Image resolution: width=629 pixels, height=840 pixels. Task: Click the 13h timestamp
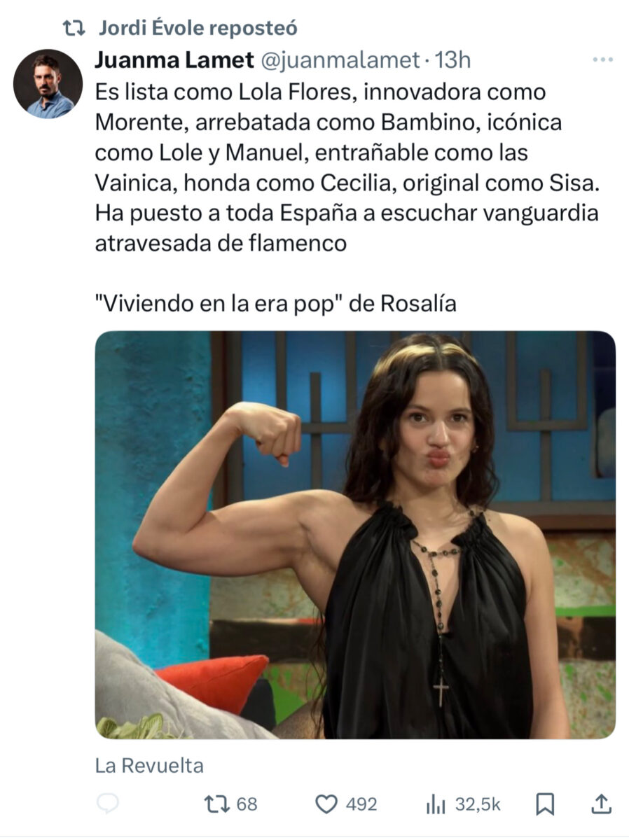pyautogui.click(x=453, y=61)
